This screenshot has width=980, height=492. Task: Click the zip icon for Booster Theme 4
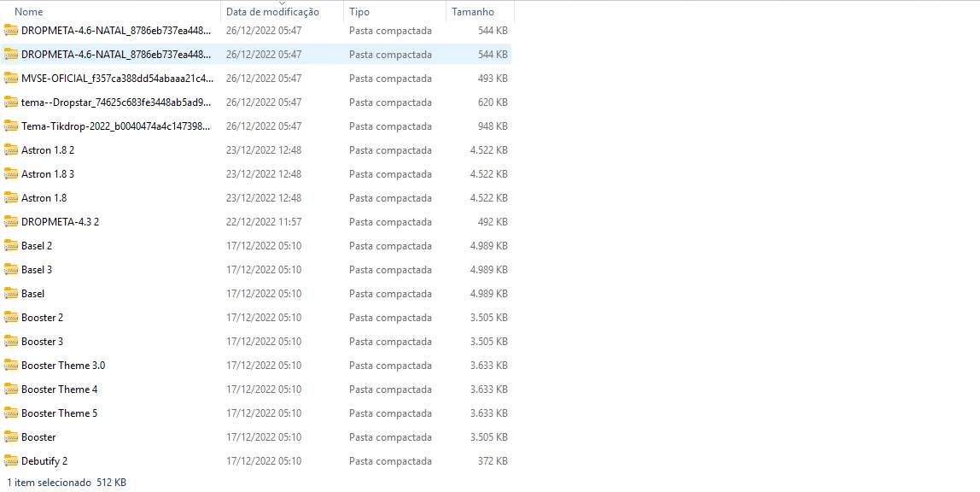point(11,389)
